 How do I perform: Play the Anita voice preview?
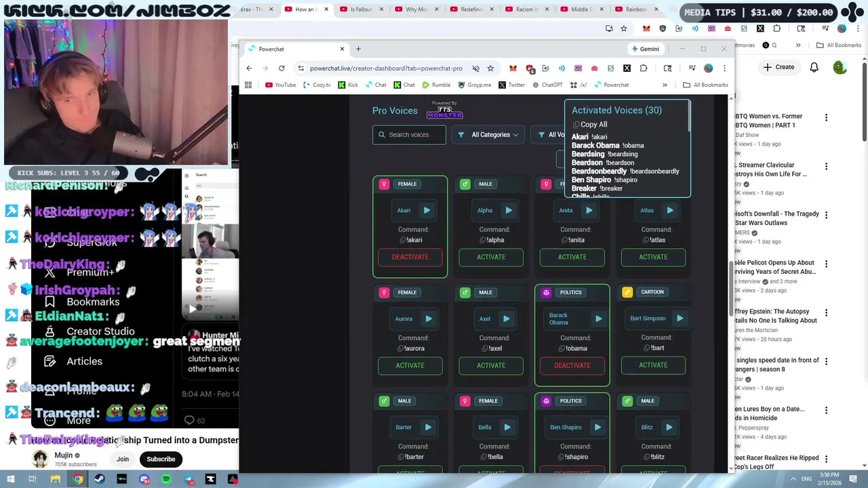coord(589,210)
